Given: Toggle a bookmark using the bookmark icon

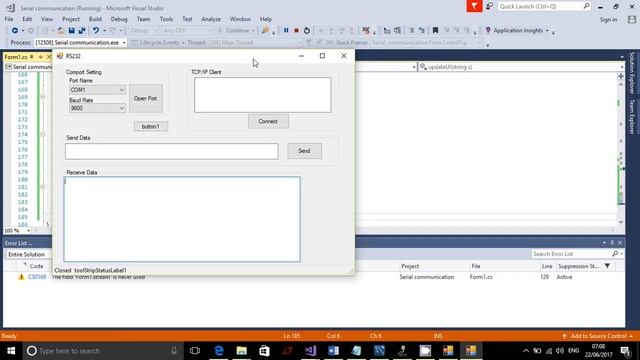Looking at the screenshot, I should pyautogui.click(x=435, y=31).
